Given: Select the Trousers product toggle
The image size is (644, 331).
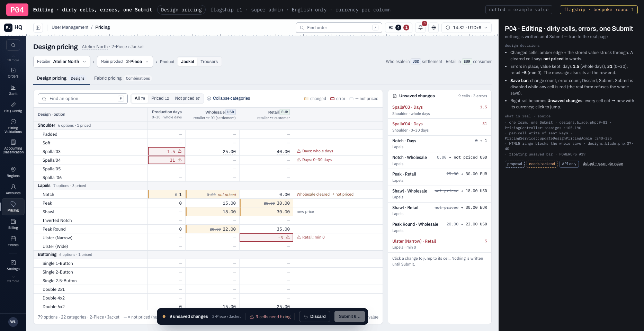Looking at the screenshot, I should [x=209, y=62].
